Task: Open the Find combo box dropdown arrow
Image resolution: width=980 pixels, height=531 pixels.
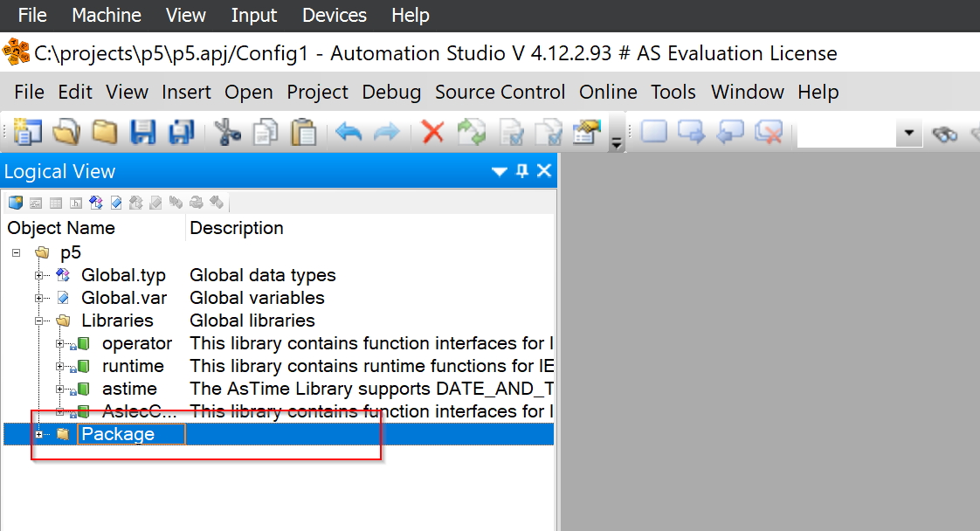Action: point(909,133)
